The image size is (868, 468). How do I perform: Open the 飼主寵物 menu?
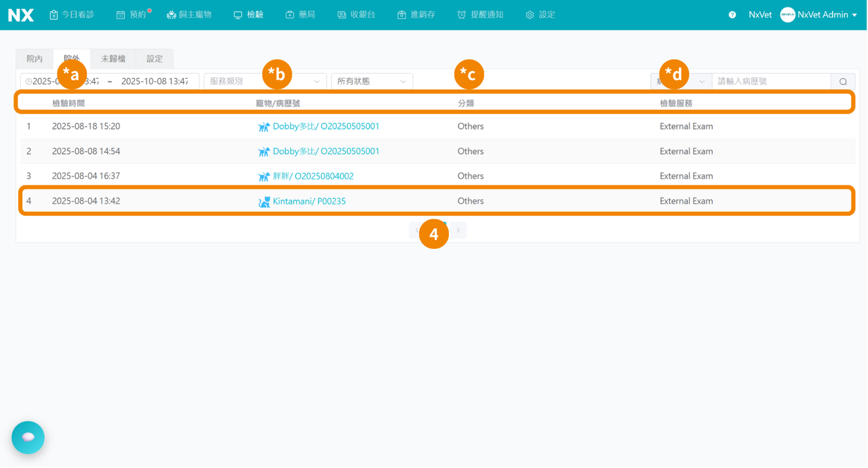point(189,15)
